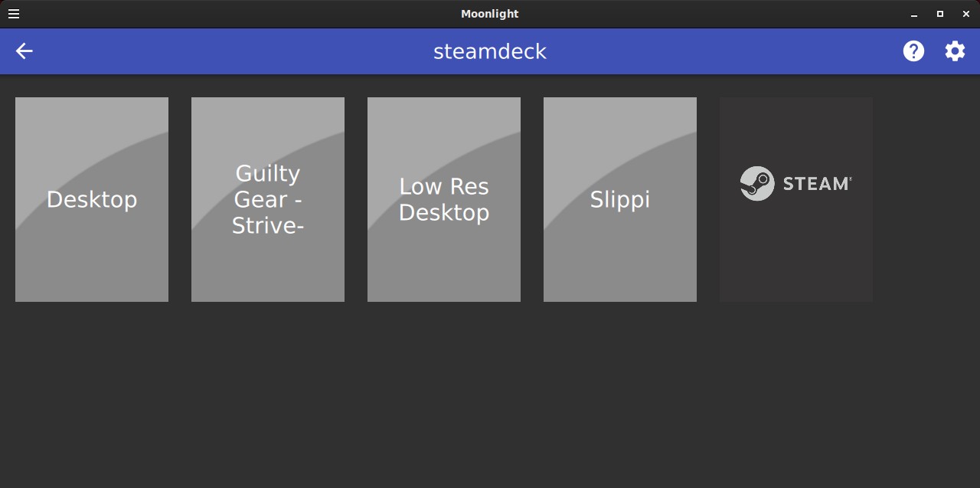This screenshot has width=980, height=488.
Task: Close the Moonlight window
Action: 966,14
